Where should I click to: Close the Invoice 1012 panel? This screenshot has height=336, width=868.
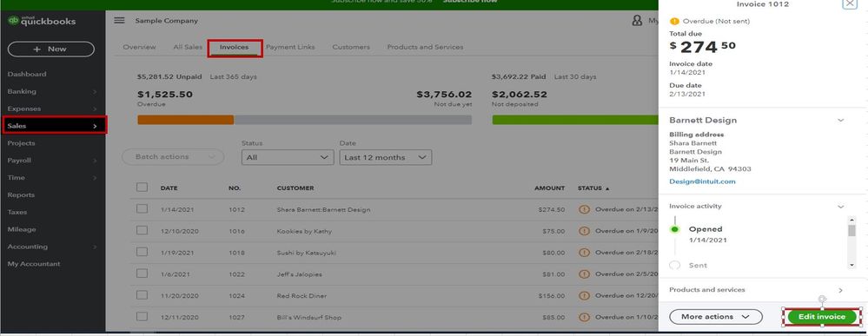[850, 3]
